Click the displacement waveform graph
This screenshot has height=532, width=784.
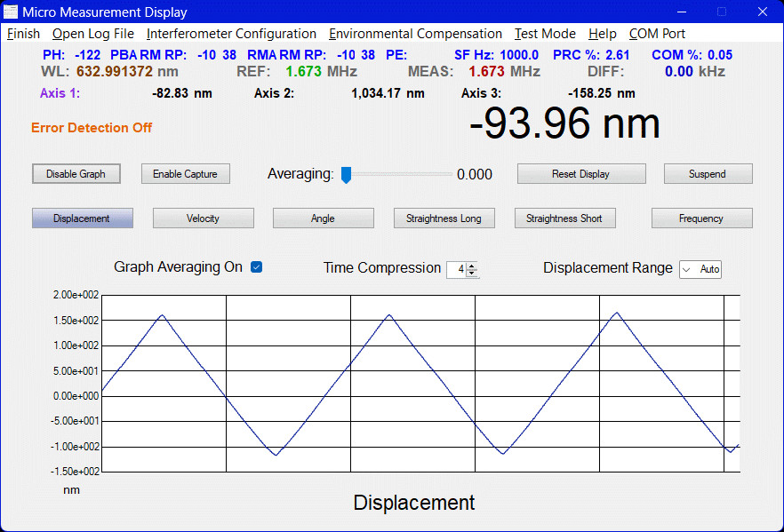(x=420, y=384)
